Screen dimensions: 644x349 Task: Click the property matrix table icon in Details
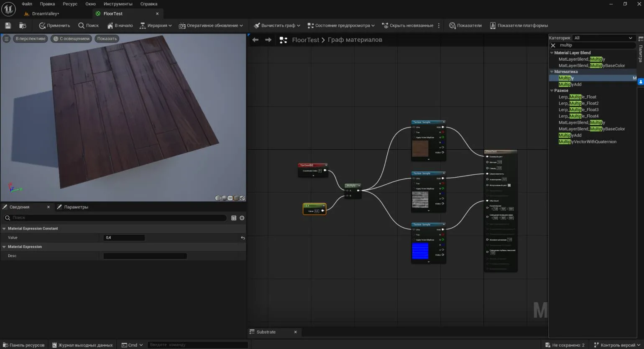coord(234,218)
